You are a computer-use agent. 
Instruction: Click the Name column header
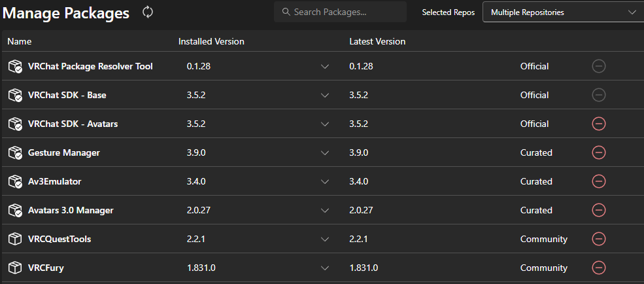tap(20, 41)
